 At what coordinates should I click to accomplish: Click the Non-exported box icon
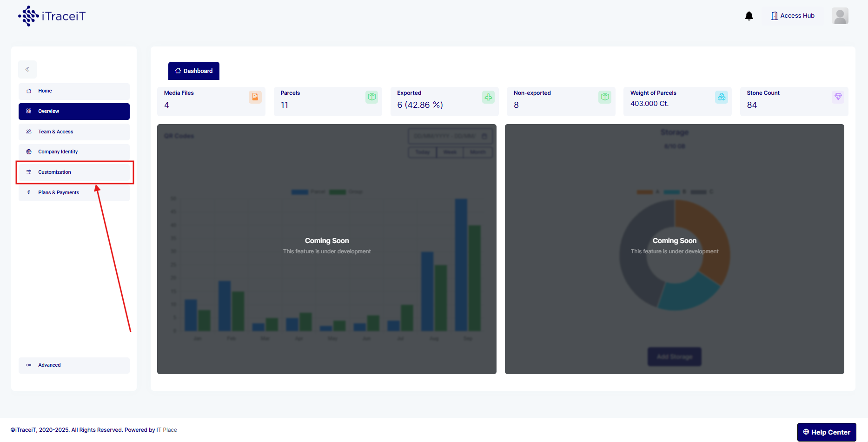[x=604, y=97]
